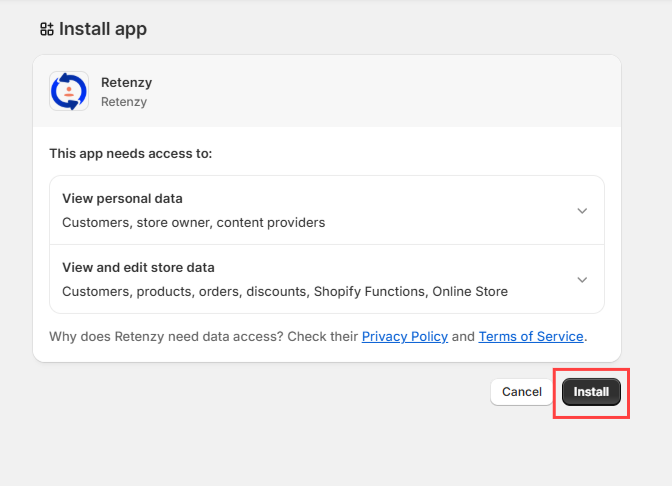
Task: Expand View and edit store data chevron
Action: (x=582, y=280)
